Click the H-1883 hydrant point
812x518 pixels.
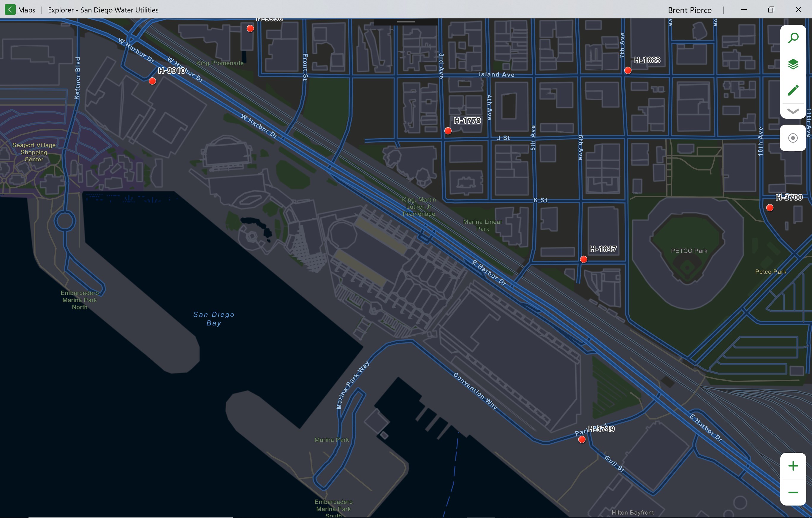628,70
